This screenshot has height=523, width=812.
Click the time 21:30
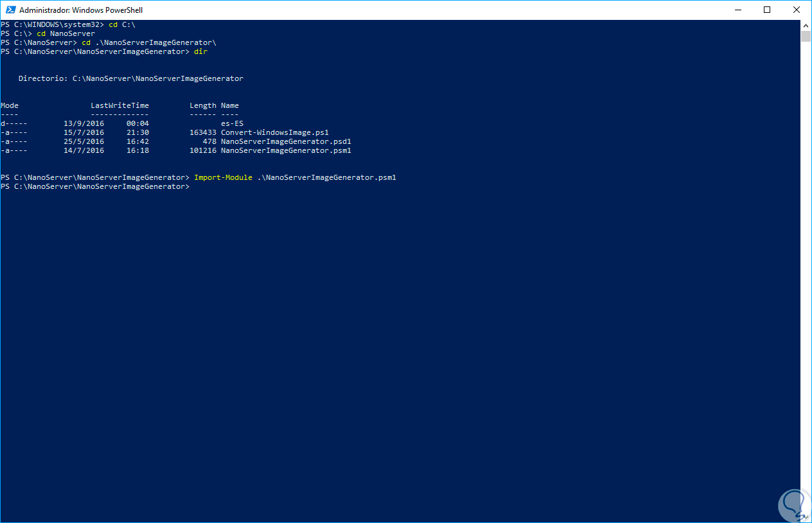coord(137,132)
